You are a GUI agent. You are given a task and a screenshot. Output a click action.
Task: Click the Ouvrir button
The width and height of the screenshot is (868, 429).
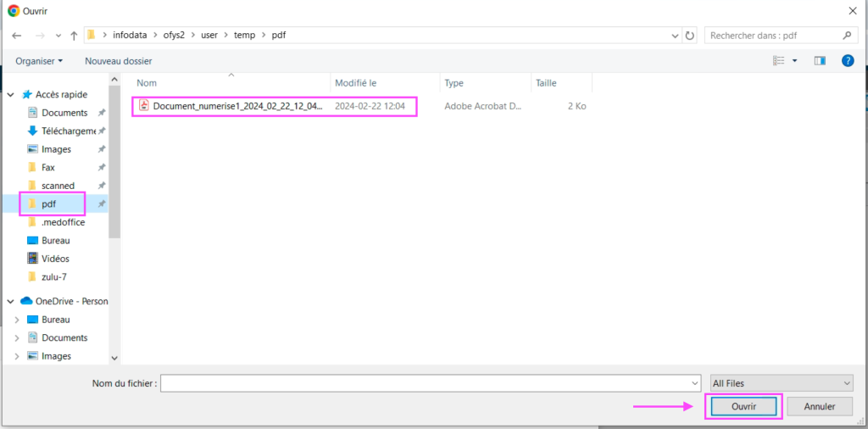[x=743, y=406]
